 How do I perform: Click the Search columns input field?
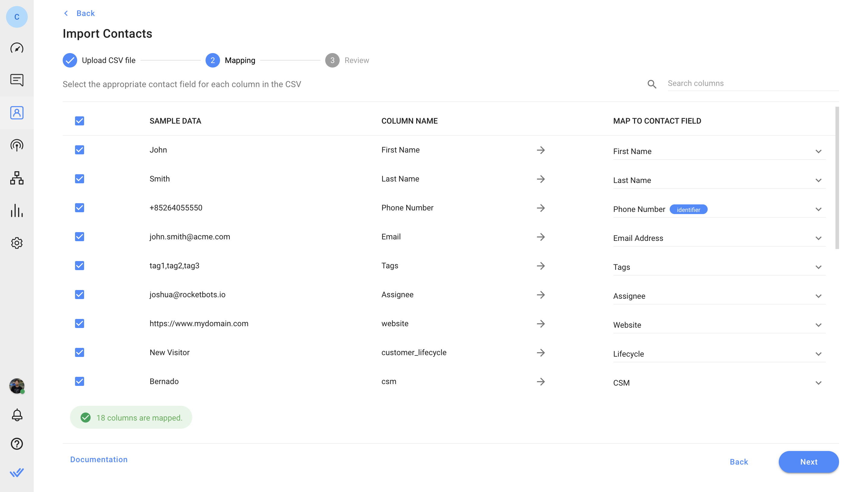[x=753, y=84]
